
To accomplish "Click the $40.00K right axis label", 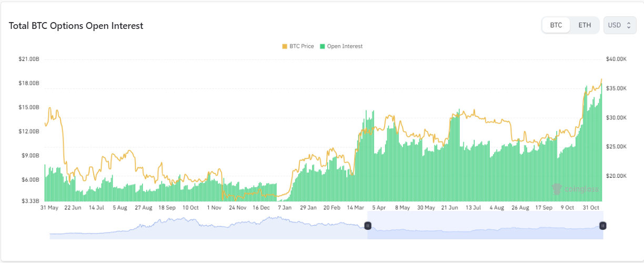I will (x=616, y=59).
